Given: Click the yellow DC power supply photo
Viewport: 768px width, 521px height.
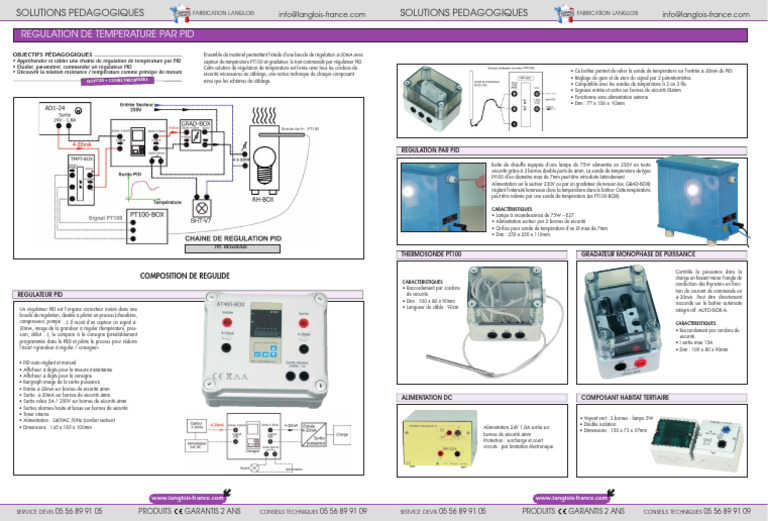Looking at the screenshot, I should (440, 439).
